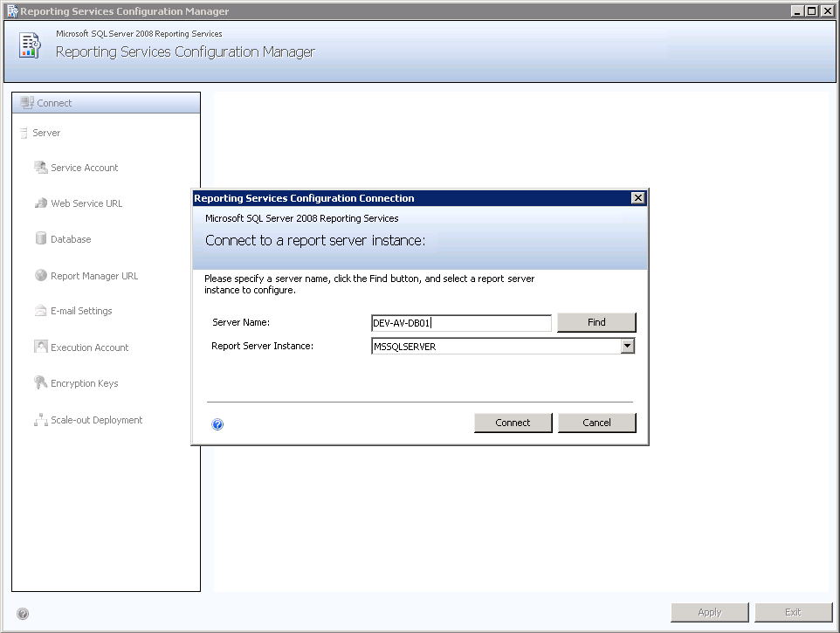Image resolution: width=840 pixels, height=633 pixels.
Task: Select the Encryption Keys icon
Action: pos(40,383)
